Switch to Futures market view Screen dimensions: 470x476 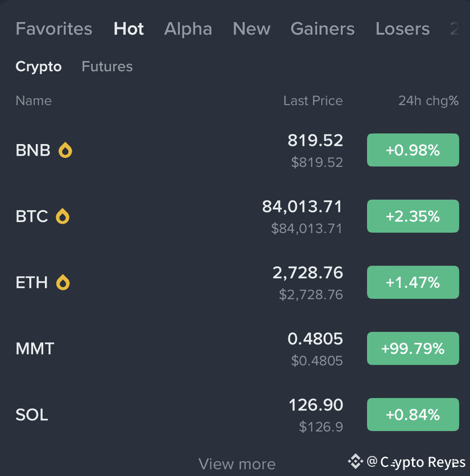[107, 67]
